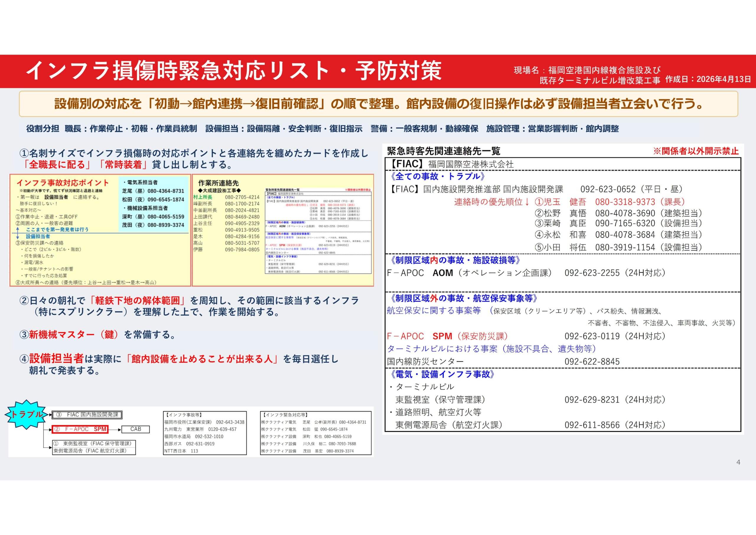Click the row NTT西日本 113
756x535 pixels.
tap(181, 451)
